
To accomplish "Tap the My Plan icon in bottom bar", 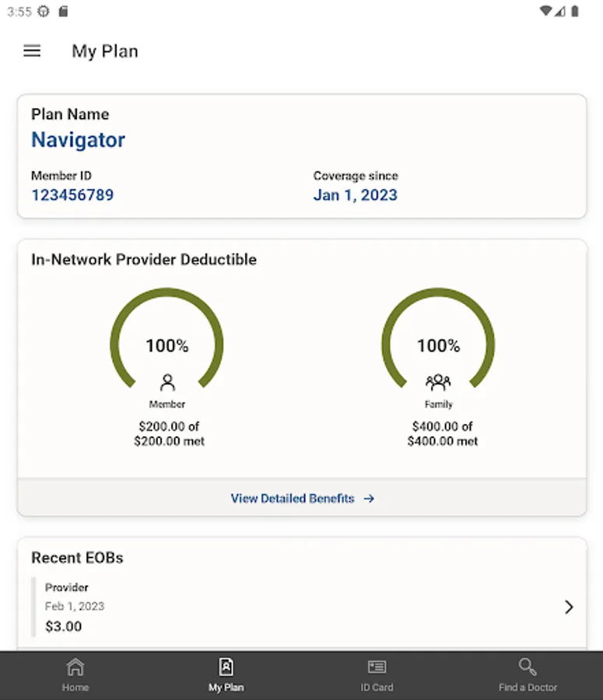I will (226, 667).
